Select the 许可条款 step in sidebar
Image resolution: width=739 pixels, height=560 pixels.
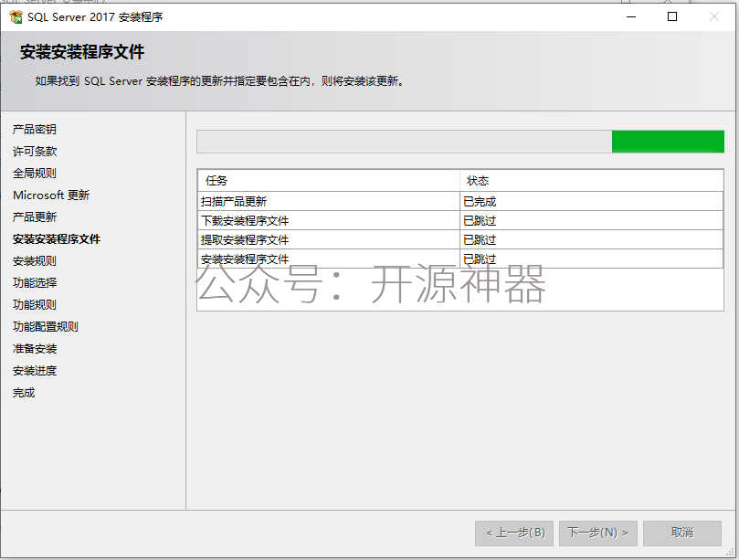[35, 152]
